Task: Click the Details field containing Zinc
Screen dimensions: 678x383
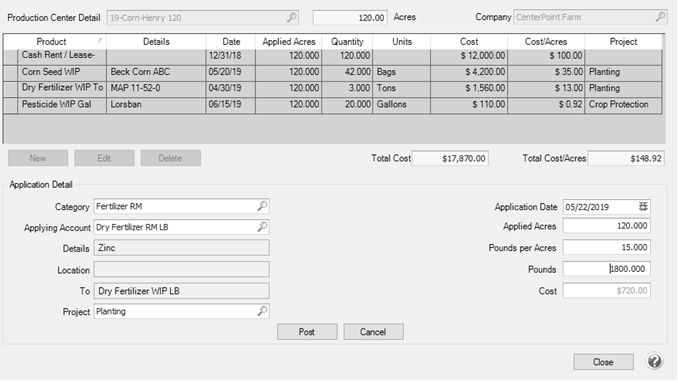Action: (x=182, y=248)
